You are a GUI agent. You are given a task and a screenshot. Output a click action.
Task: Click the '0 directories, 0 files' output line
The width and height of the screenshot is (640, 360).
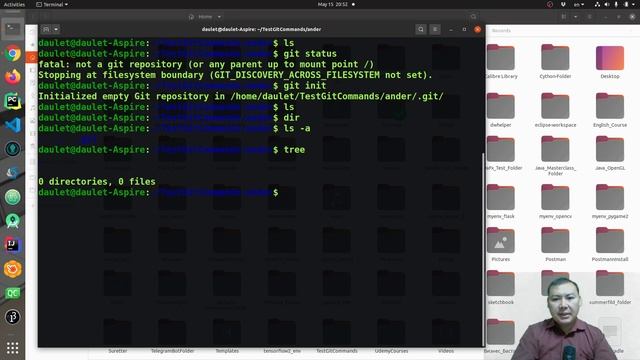[97, 182]
